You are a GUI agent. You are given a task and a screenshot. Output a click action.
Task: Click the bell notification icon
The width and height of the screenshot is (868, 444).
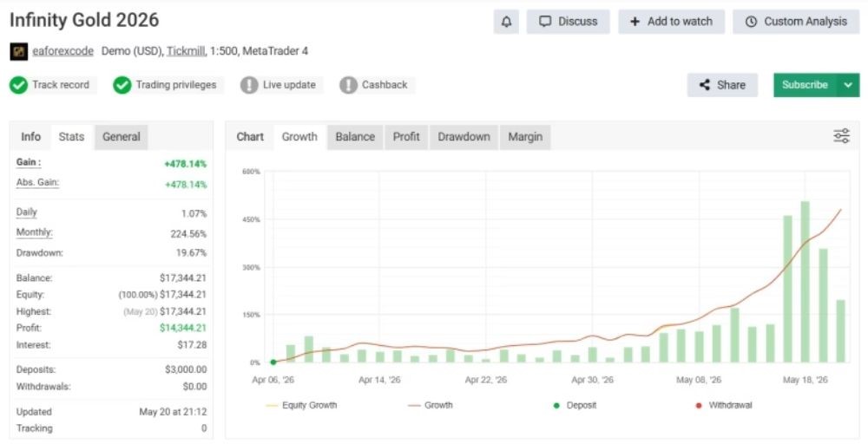(506, 22)
